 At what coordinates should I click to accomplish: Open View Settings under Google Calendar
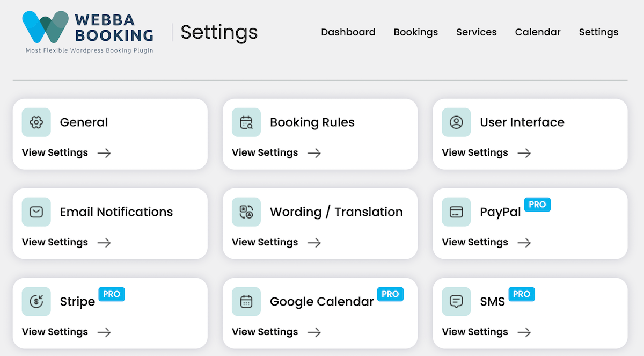click(x=265, y=332)
